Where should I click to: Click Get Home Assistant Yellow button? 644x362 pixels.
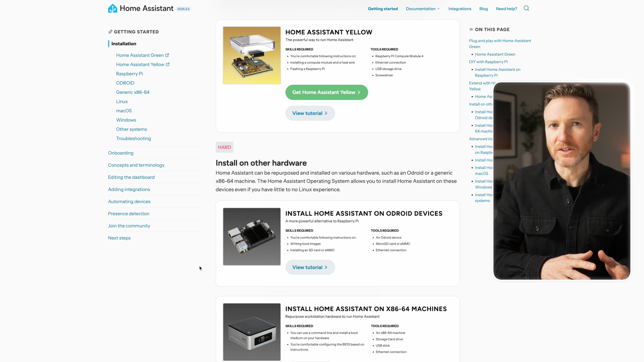click(x=327, y=92)
